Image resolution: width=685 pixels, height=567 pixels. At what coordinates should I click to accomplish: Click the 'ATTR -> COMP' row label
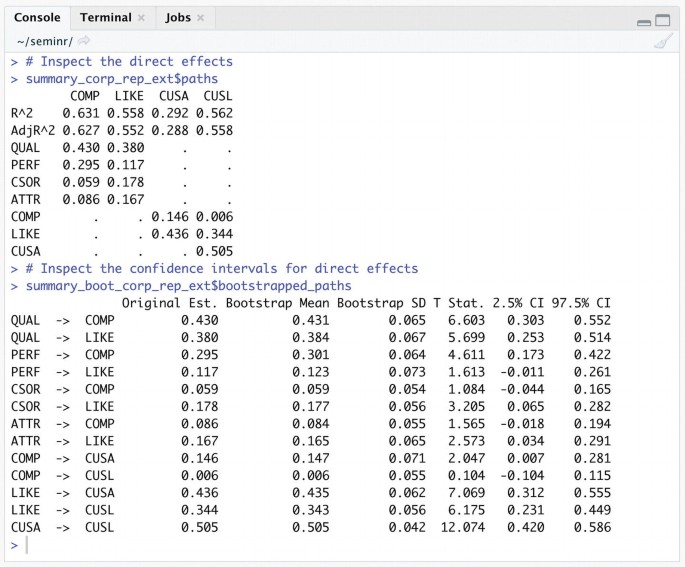[x=62, y=424]
